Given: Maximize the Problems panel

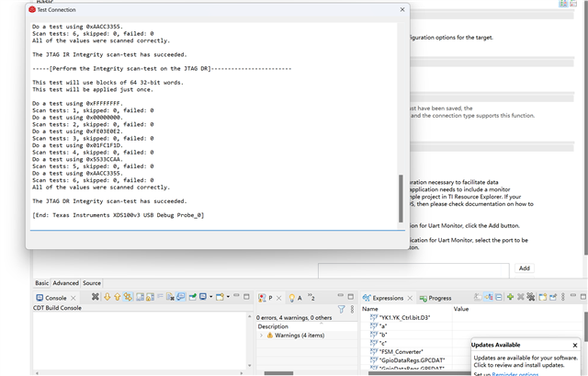Looking at the screenshot, I should click(351, 296).
